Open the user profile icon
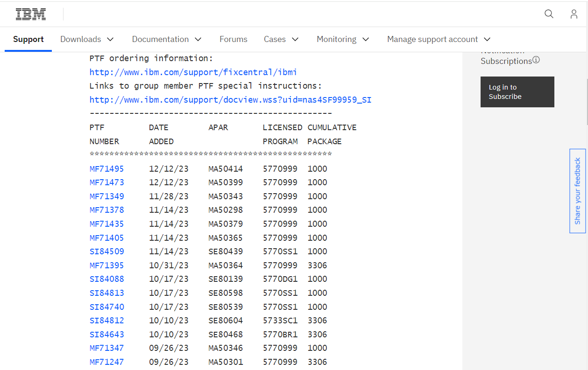 pyautogui.click(x=574, y=14)
